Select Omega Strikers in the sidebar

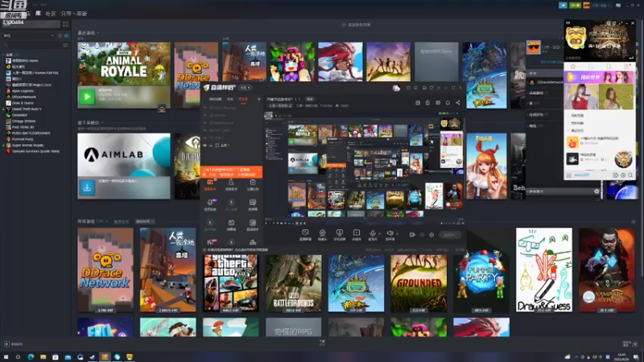click(23, 121)
